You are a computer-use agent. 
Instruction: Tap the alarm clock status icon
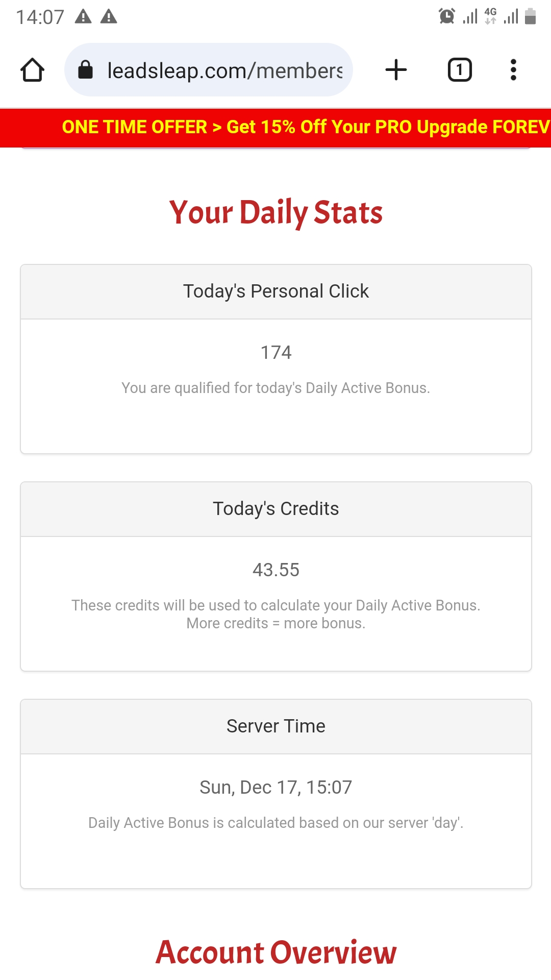[x=446, y=16]
